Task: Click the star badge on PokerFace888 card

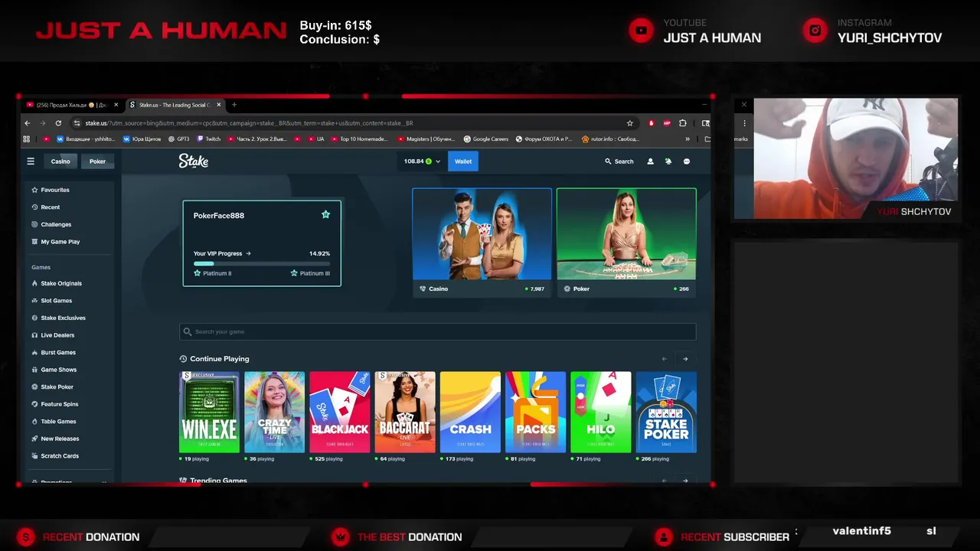Action: (325, 215)
